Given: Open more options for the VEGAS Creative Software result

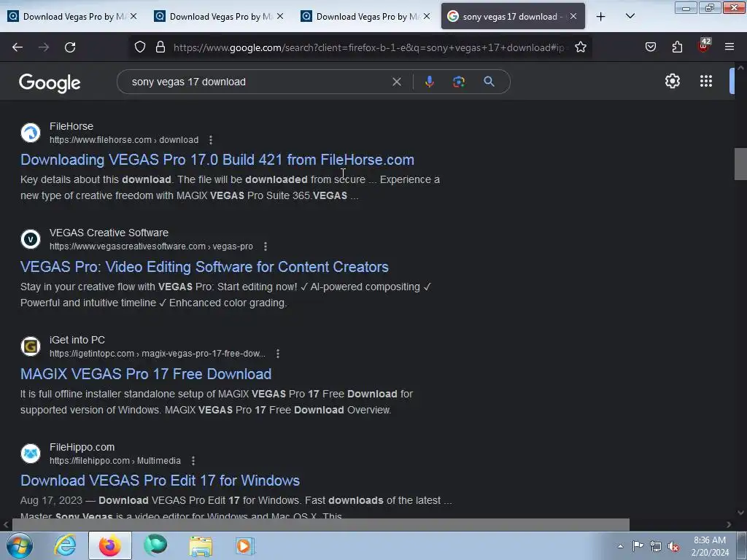Looking at the screenshot, I should coord(266,246).
